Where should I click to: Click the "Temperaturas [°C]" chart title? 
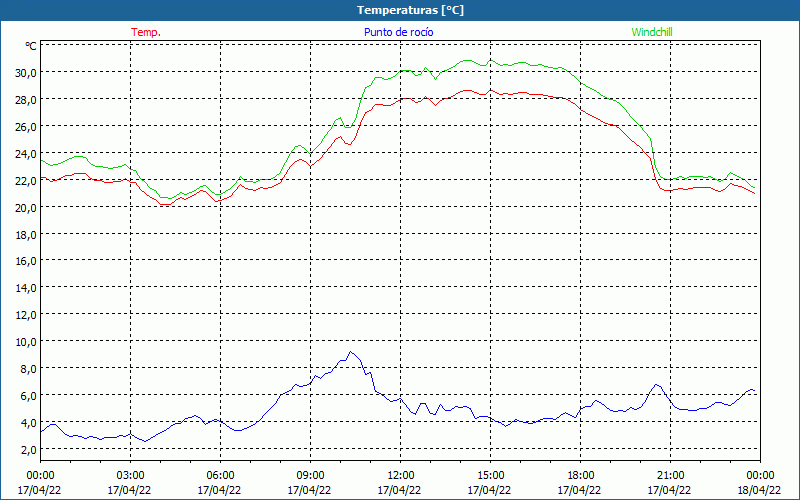click(x=410, y=10)
